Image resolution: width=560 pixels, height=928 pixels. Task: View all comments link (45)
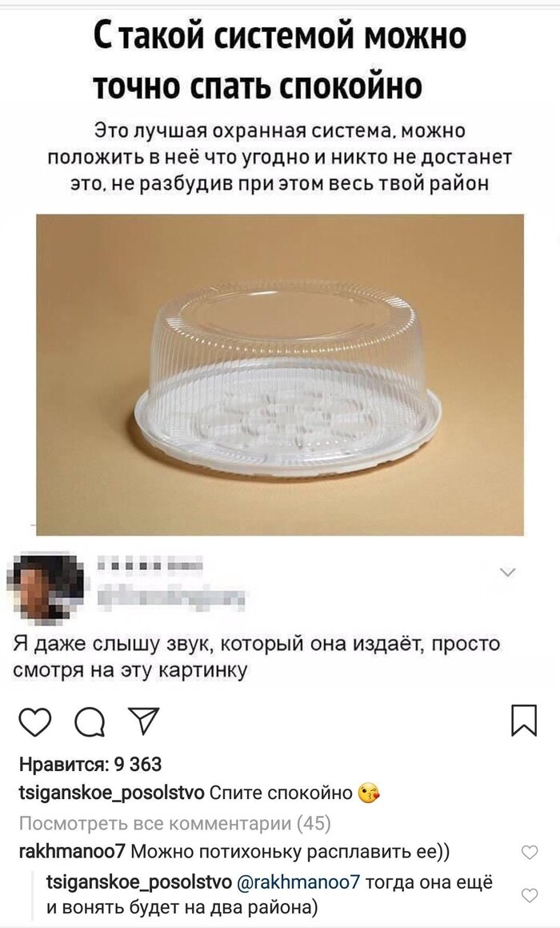(175, 823)
